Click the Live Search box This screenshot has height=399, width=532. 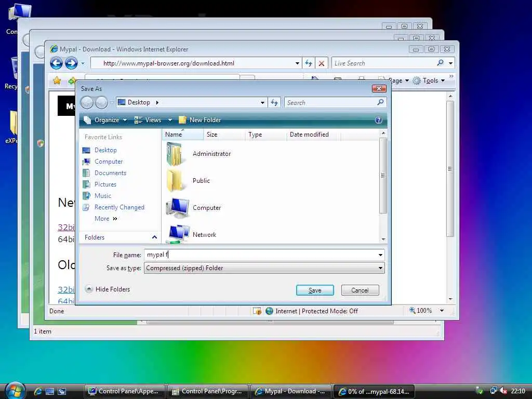tap(383, 63)
